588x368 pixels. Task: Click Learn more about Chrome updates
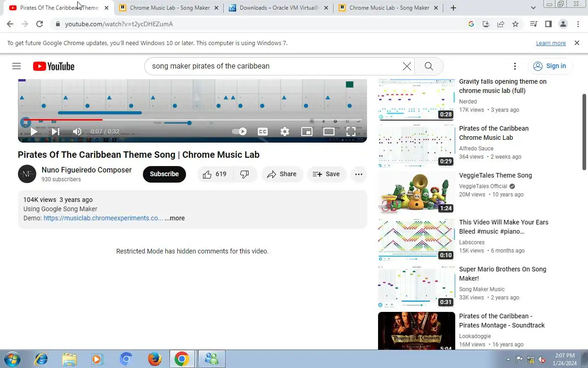[551, 43]
